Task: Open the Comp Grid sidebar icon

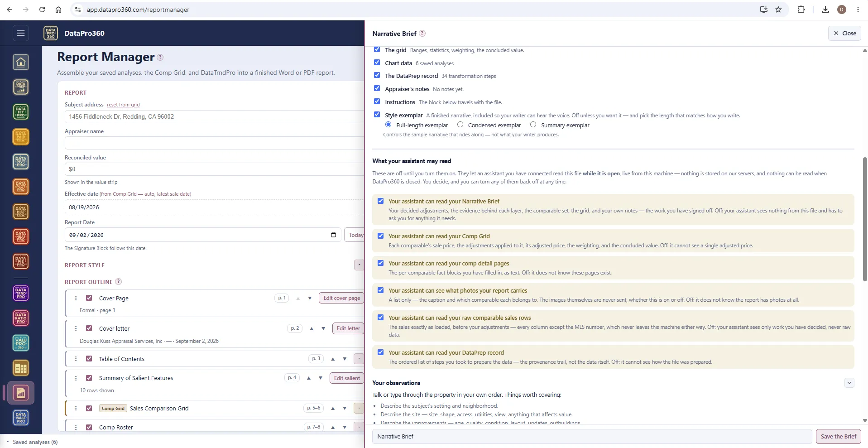Action: point(21,368)
